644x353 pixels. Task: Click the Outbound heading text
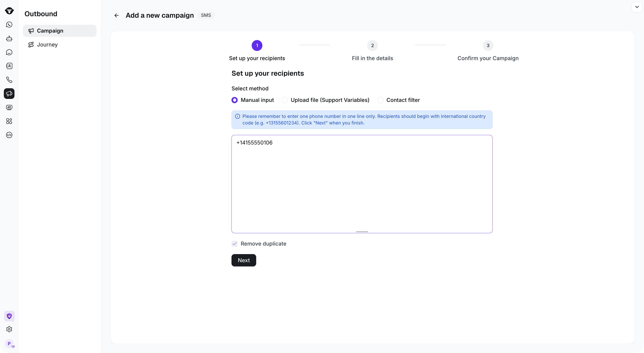click(41, 14)
